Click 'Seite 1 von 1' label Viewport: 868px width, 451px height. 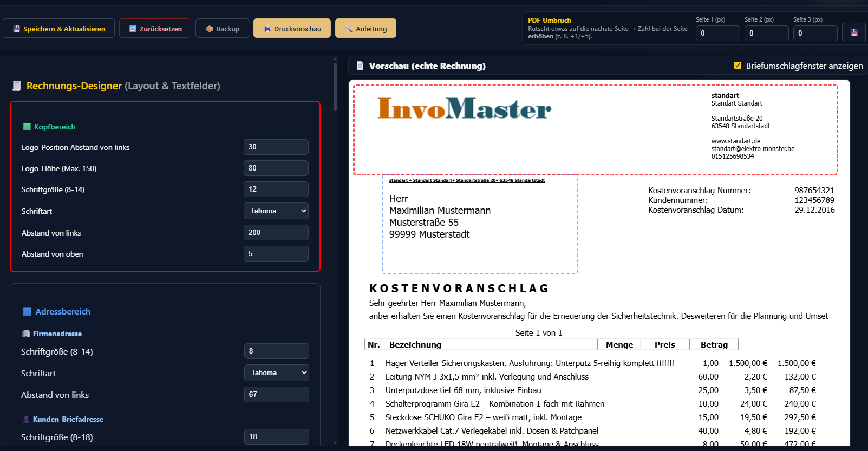pyautogui.click(x=539, y=333)
